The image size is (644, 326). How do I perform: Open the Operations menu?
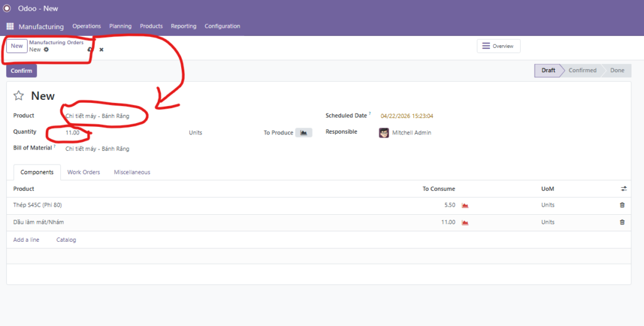pos(87,26)
